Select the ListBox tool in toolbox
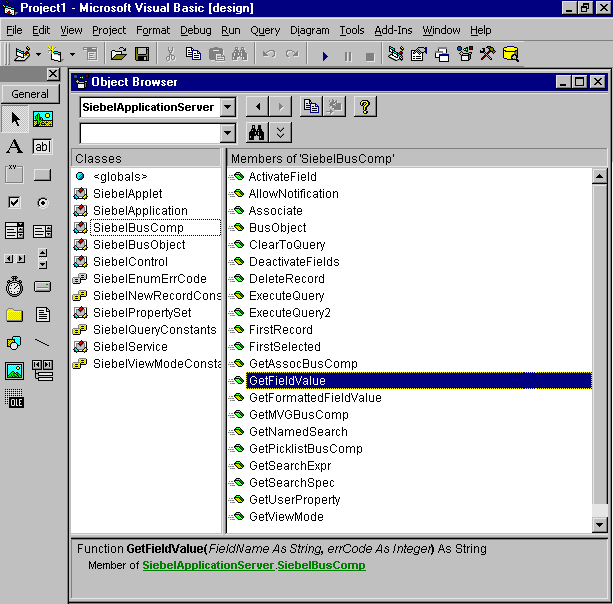The height and width of the screenshot is (604, 613). pyautogui.click(x=43, y=231)
